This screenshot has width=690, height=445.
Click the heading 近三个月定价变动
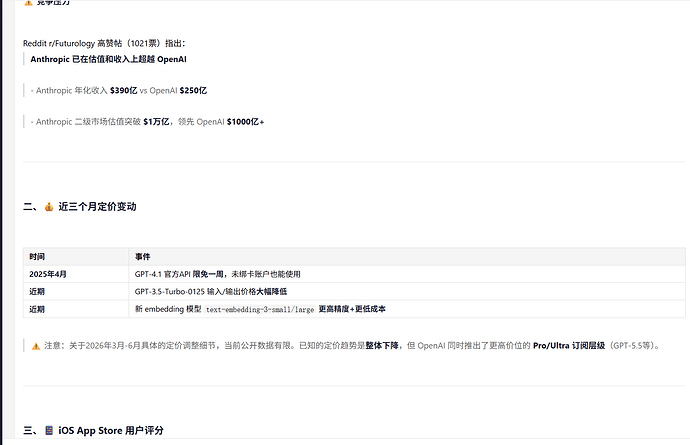pos(97,206)
